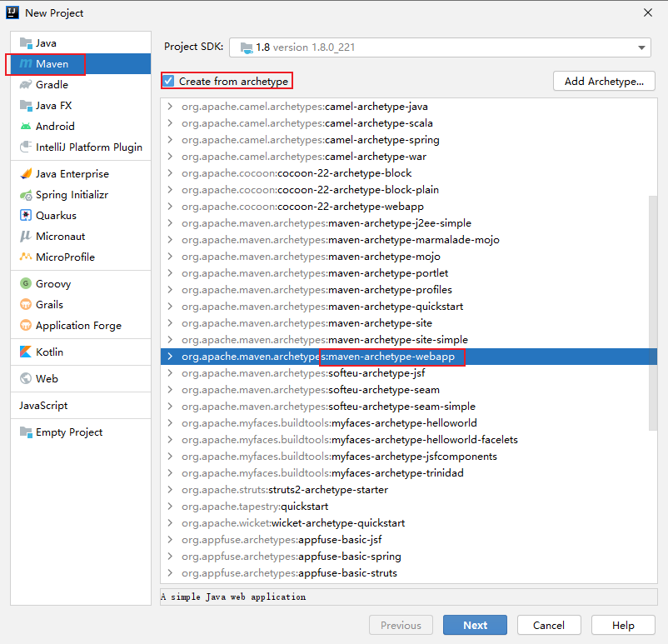
Task: Select appfuse-basic-spring archetype
Action: [409, 557]
